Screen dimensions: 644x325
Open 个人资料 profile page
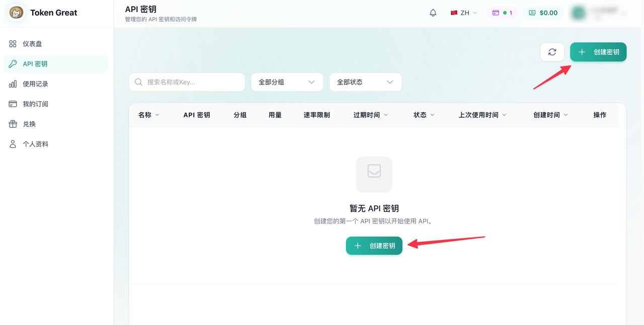[35, 144]
